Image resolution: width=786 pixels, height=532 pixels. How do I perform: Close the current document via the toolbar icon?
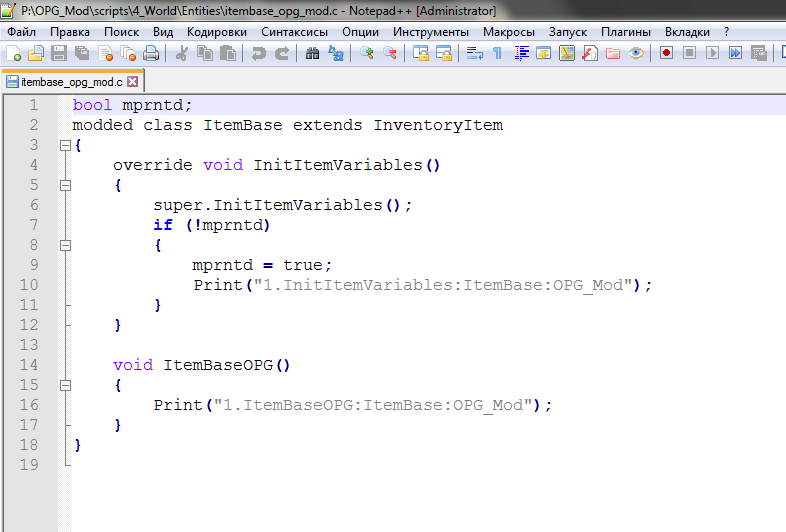105,53
